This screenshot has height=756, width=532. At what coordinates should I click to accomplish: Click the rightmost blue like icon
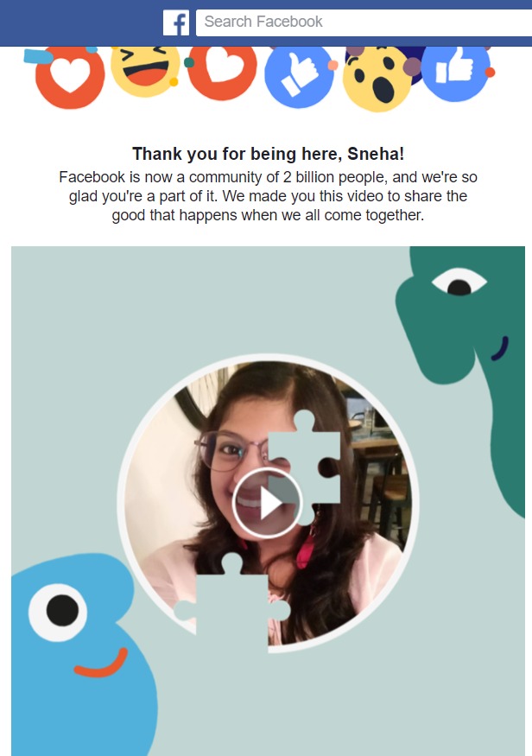[x=455, y=73]
